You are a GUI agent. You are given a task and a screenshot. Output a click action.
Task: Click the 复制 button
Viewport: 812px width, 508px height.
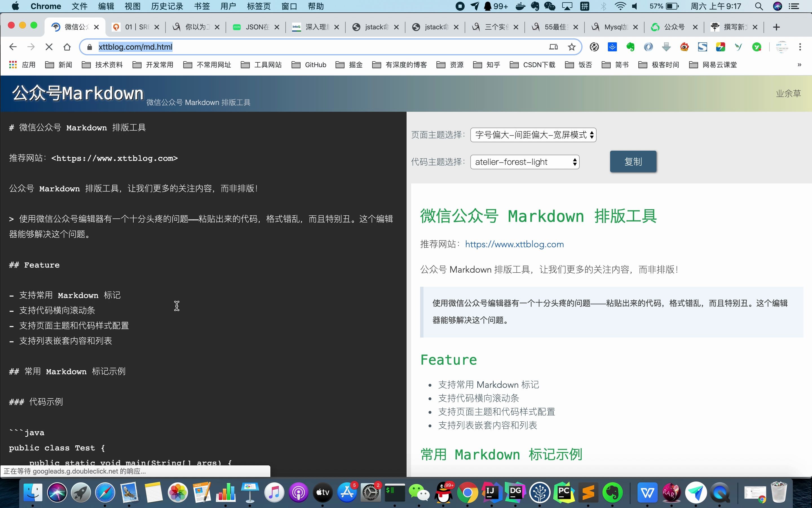pyautogui.click(x=633, y=162)
